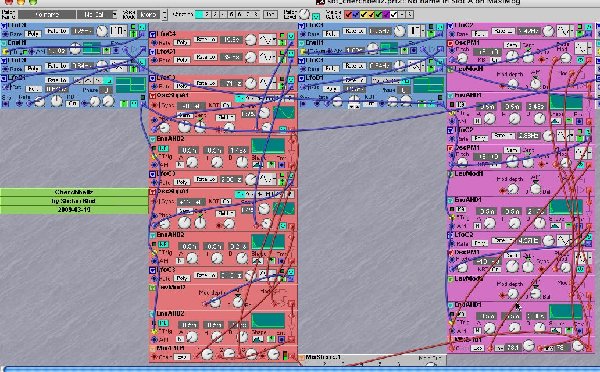Click cyan mute icon on first blue LfoC3 module
Image resolution: width=600 pixels, height=372 pixels.
coord(142,27)
